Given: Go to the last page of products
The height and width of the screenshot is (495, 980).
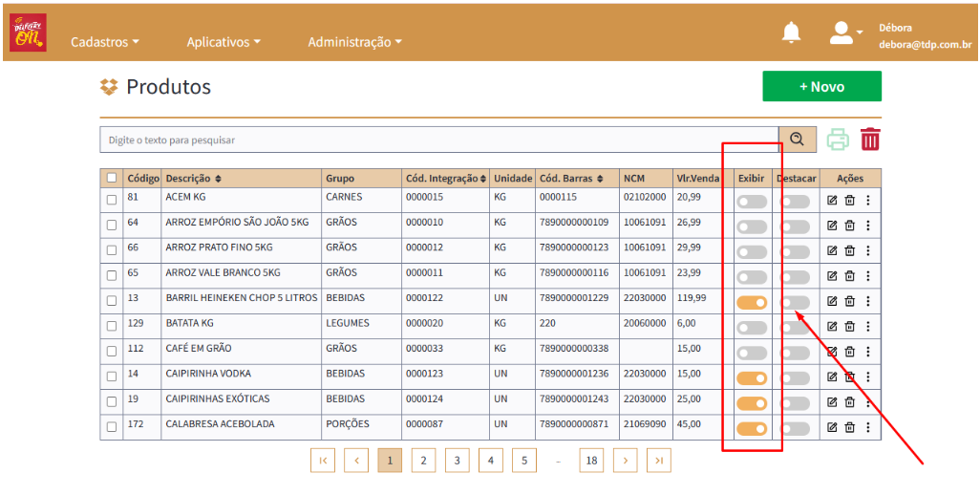Looking at the screenshot, I should (x=658, y=460).
